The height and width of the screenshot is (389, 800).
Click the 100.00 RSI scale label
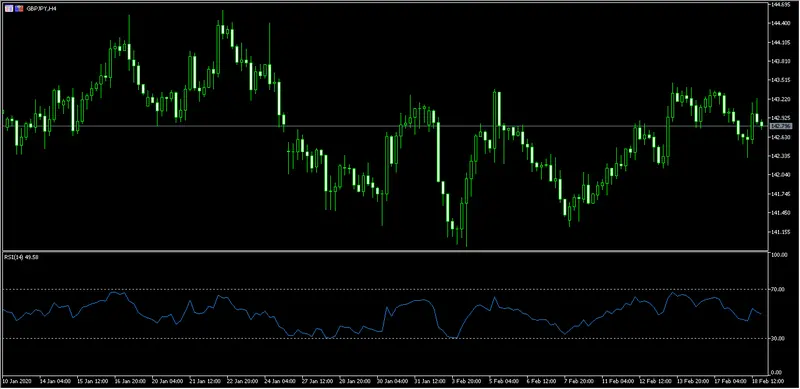pos(779,254)
